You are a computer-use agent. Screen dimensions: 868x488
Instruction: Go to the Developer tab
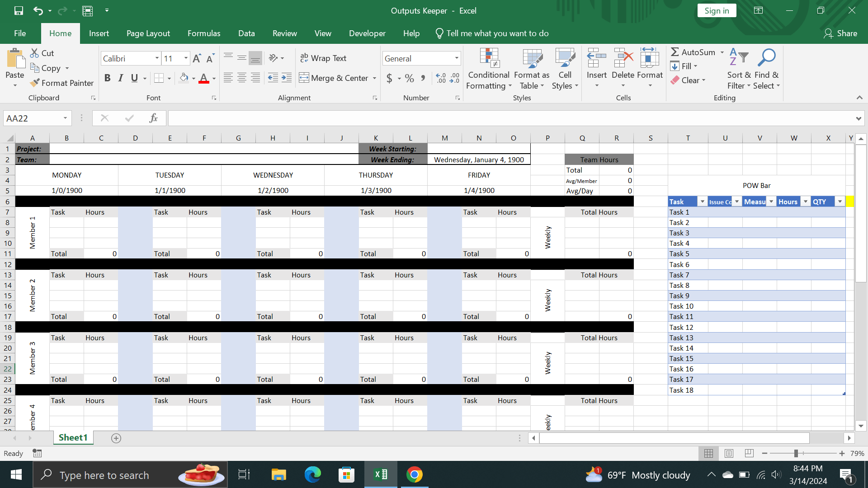(x=367, y=33)
